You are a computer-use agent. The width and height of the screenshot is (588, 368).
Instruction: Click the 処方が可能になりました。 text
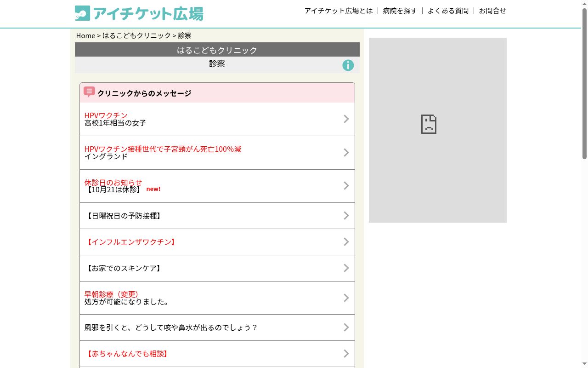[127, 302]
